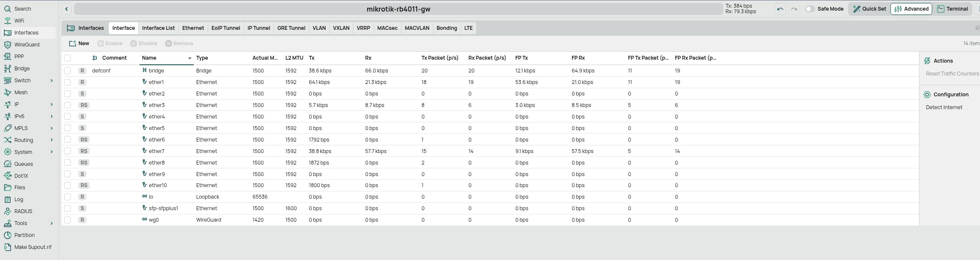Click the sfp-sfpplus1 interface icon

(145, 208)
